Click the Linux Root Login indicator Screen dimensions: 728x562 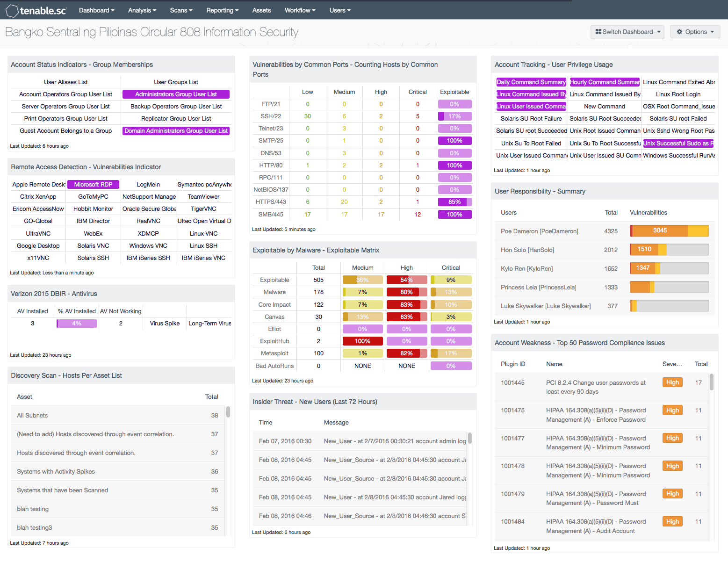pyautogui.click(x=678, y=94)
